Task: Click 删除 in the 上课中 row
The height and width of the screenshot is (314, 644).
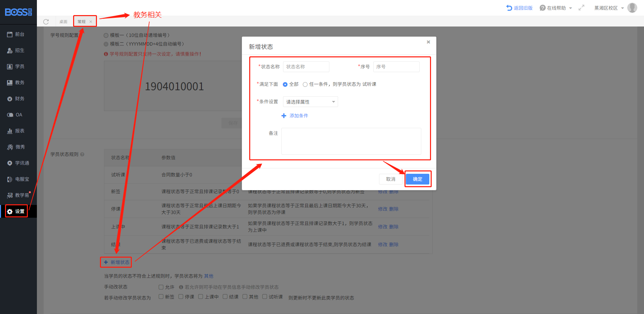Action: [394, 227]
